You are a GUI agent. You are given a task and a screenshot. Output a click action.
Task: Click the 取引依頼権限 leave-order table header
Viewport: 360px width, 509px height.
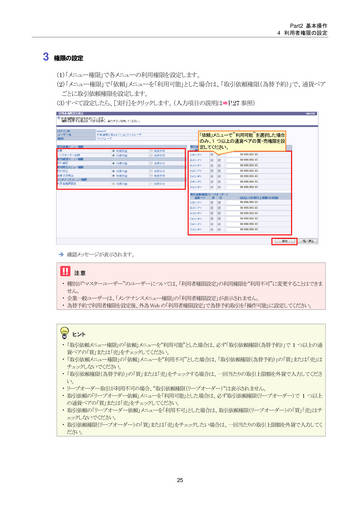click(x=240, y=194)
